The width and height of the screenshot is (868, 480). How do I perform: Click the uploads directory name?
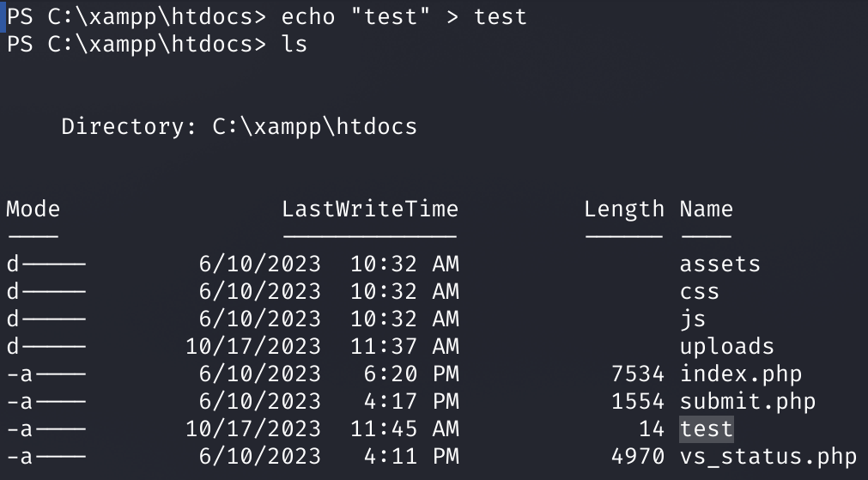click(x=727, y=347)
